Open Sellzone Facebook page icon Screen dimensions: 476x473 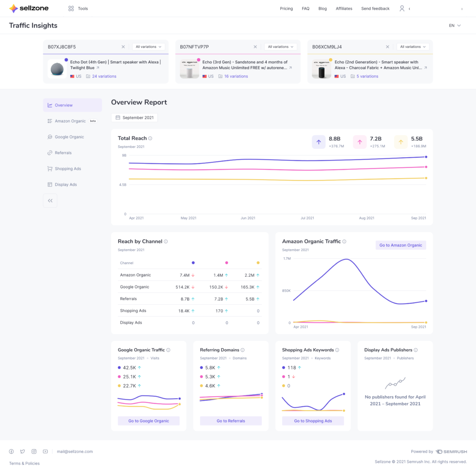click(x=11, y=452)
